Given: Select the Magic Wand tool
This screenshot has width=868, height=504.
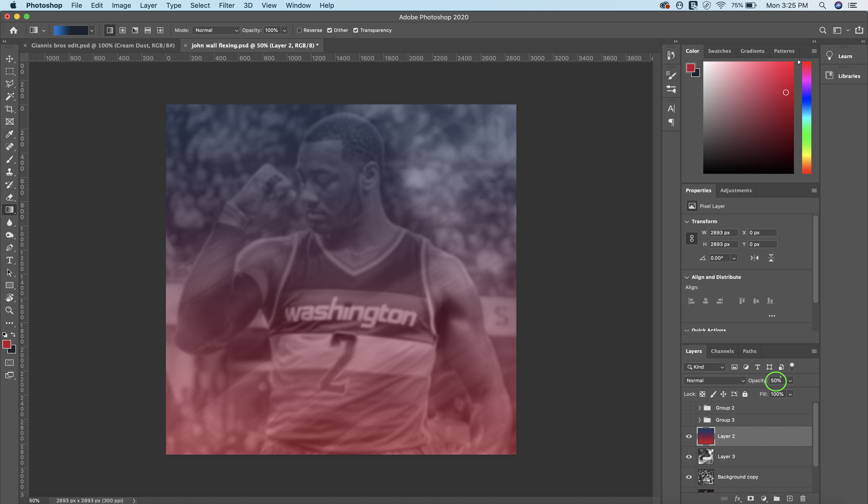Looking at the screenshot, I should click(x=10, y=96).
